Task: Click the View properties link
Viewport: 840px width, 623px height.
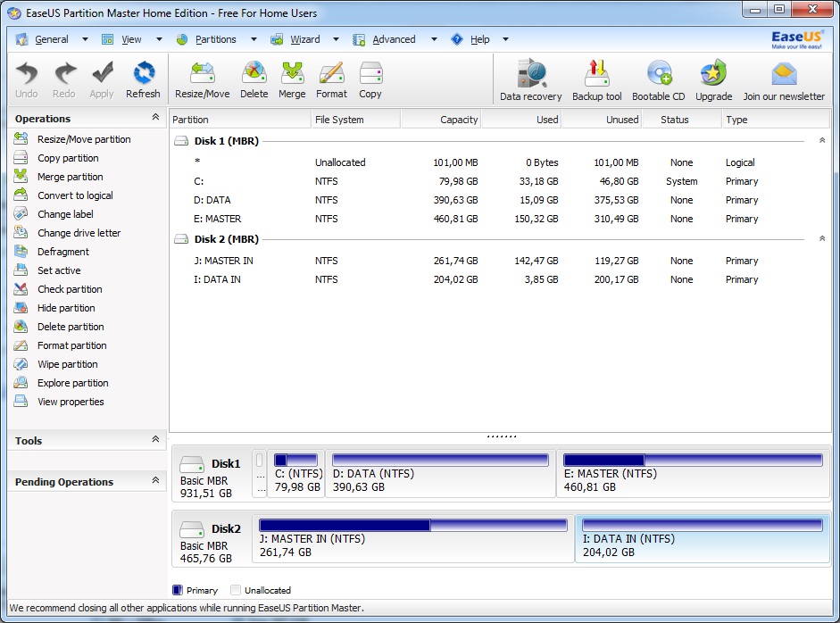Action: pos(71,402)
